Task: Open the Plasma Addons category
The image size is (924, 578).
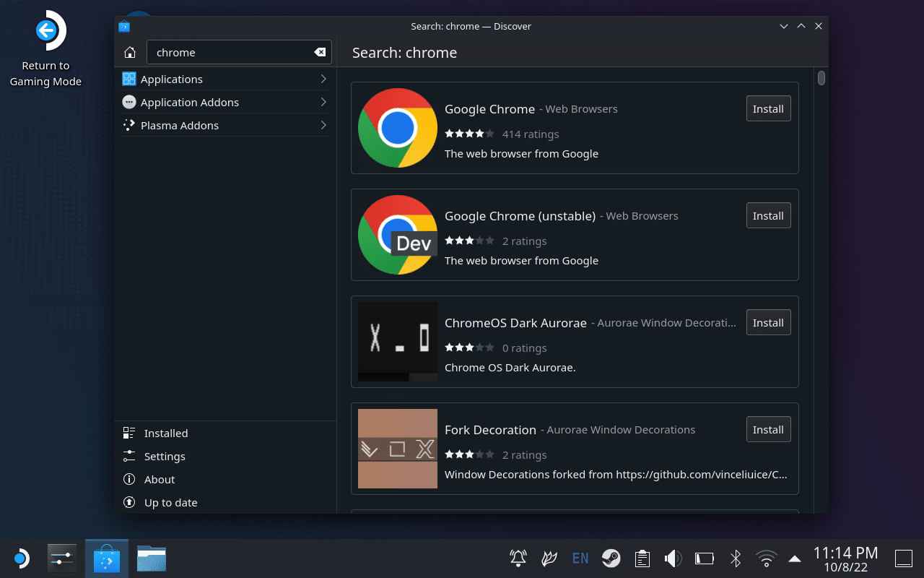Action: (225, 125)
